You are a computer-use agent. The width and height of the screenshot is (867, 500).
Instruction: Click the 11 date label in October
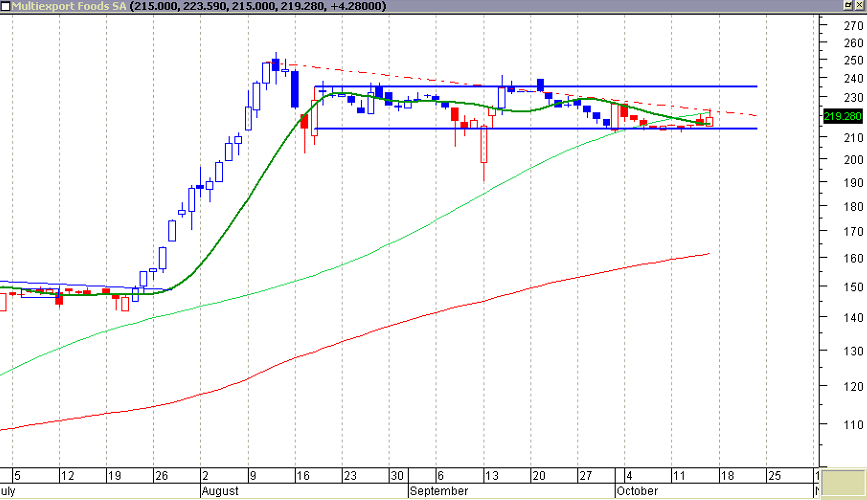(x=679, y=476)
